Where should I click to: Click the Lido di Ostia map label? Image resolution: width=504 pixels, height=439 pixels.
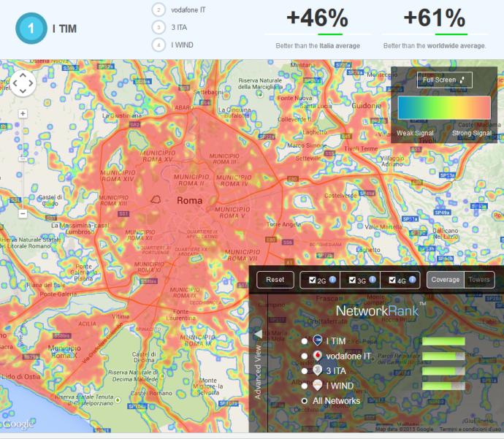[x=21, y=377]
